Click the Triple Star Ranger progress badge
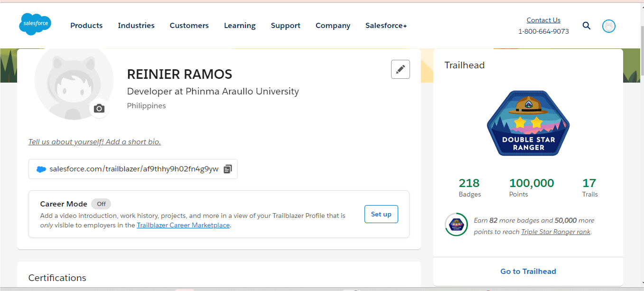Image resolution: width=644 pixels, height=291 pixels. 457,225
